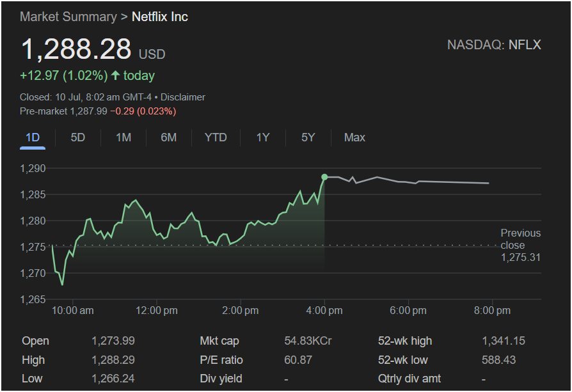Click the Open value 1,273.99
The height and width of the screenshot is (392, 572).
point(113,341)
